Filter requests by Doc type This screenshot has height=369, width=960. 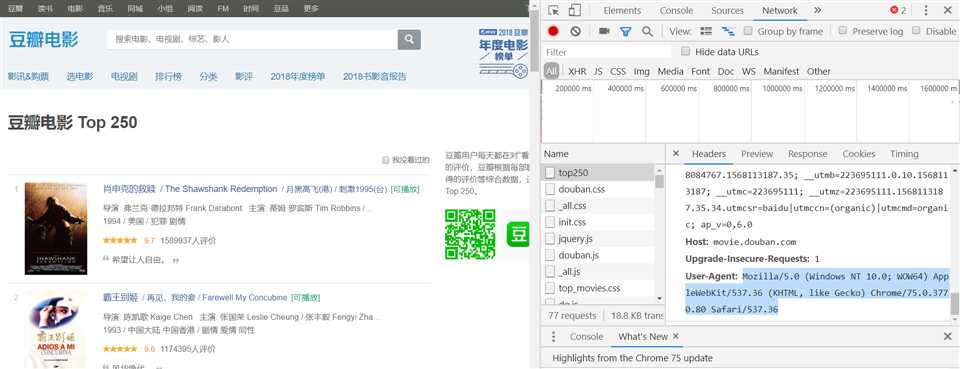tap(726, 71)
